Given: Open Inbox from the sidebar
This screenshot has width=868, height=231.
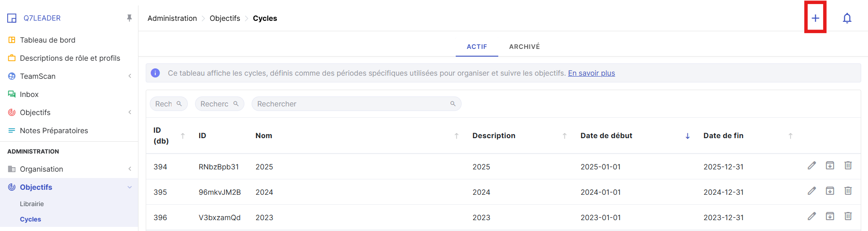Looking at the screenshot, I should pos(29,94).
